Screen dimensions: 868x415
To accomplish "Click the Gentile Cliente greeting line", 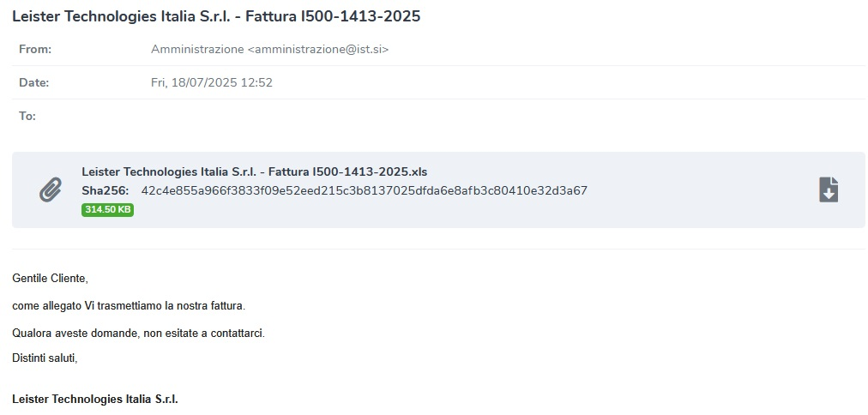I will pos(51,279).
